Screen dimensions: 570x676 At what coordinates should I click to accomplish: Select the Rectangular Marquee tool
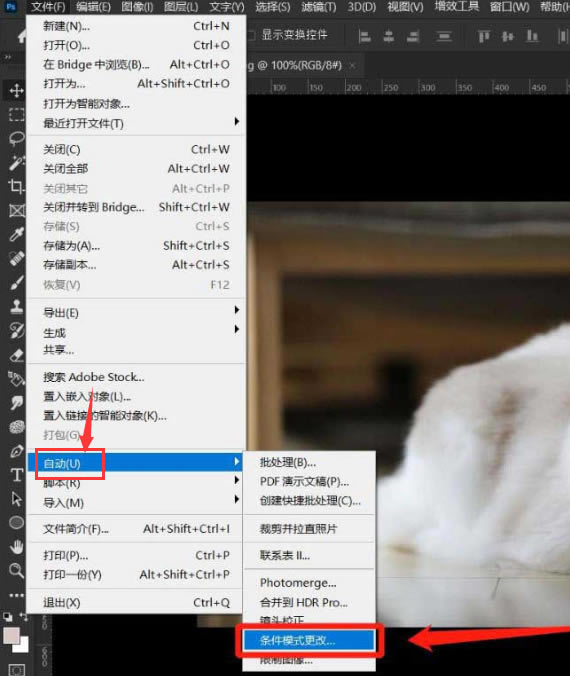(x=16, y=115)
